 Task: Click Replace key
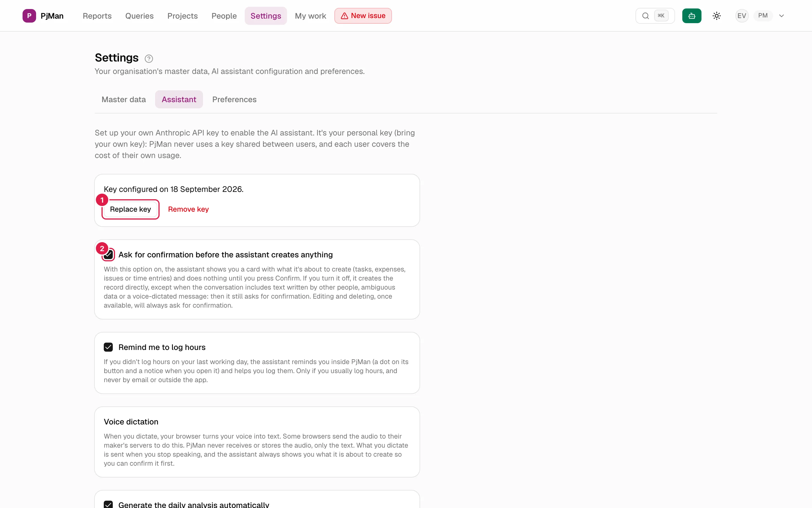130,209
